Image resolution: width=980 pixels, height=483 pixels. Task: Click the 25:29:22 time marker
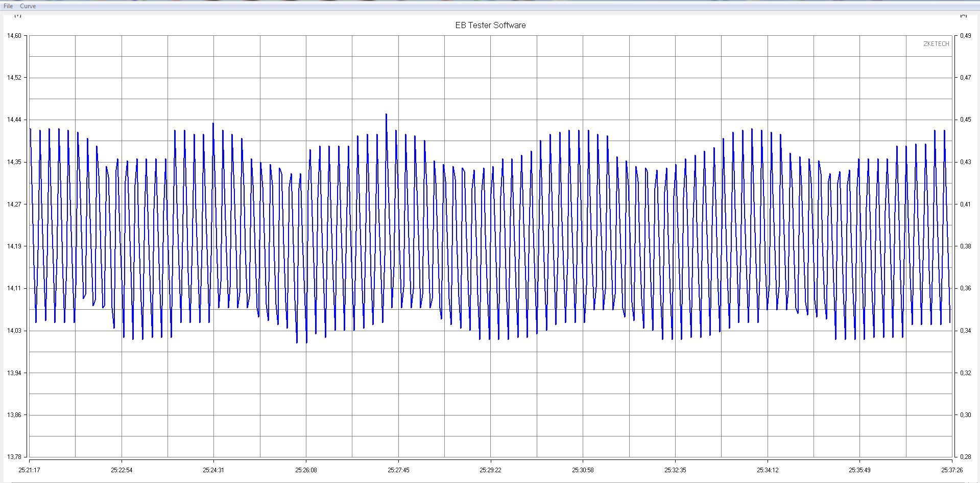[490, 470]
